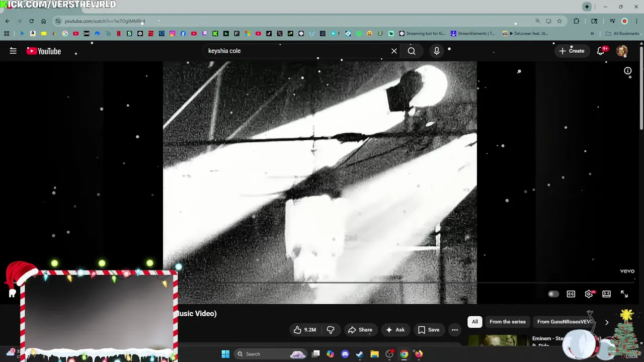Open the Windows Start menu
The width and height of the screenshot is (644, 362).
pos(225,354)
